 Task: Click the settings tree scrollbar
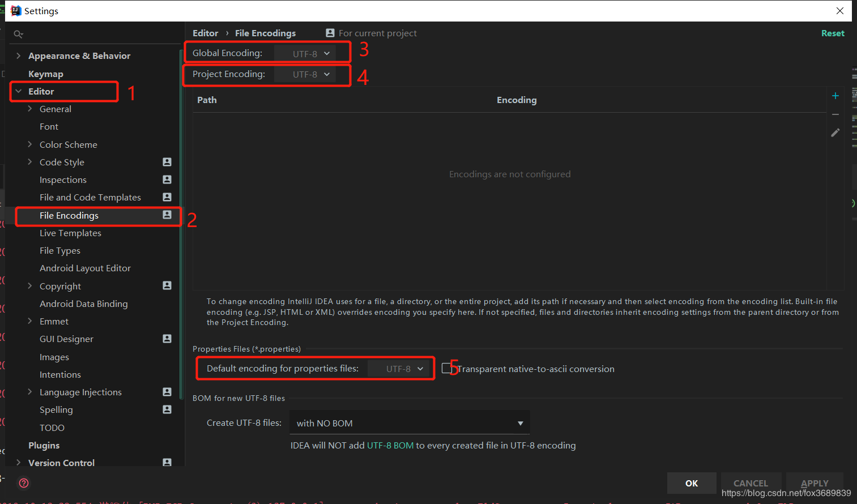(181, 224)
